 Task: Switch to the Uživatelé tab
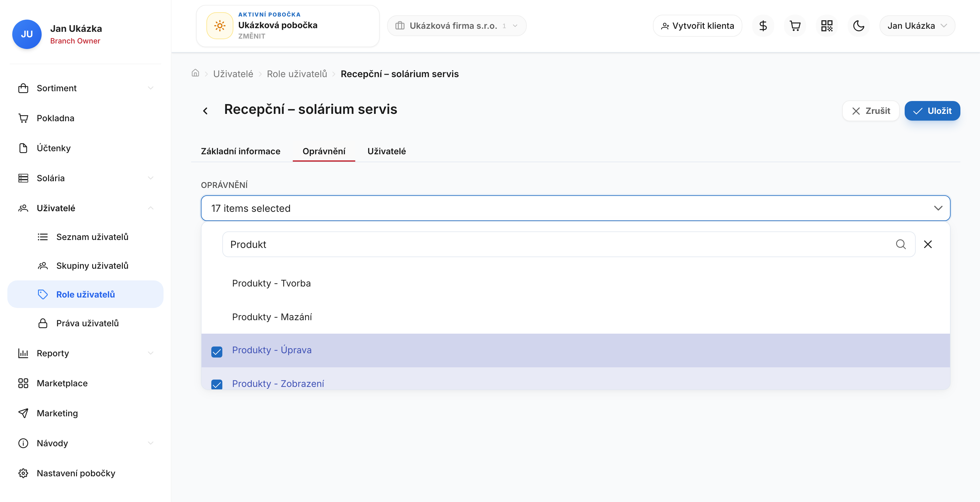386,151
